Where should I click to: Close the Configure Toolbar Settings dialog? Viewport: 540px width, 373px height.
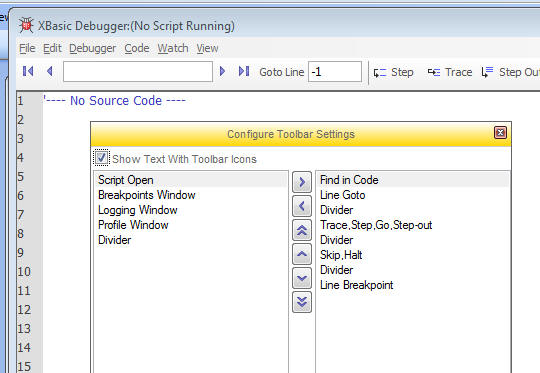[500, 133]
